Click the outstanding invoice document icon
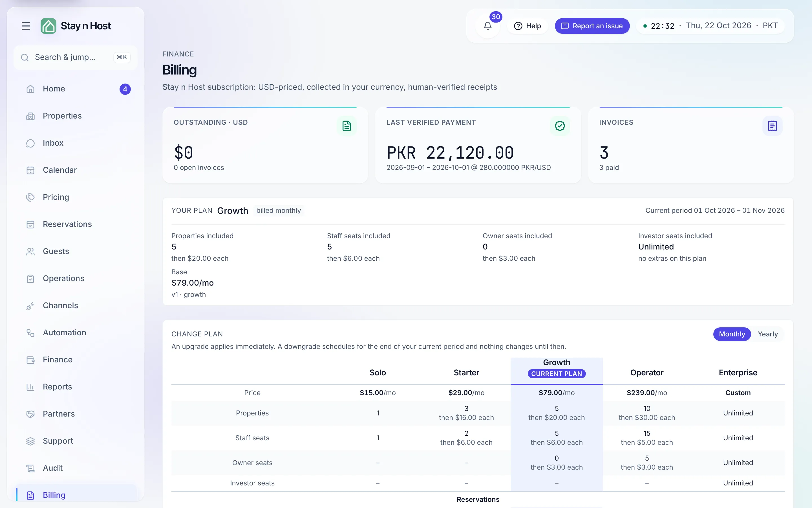Image resolution: width=812 pixels, height=508 pixels. coord(347,126)
